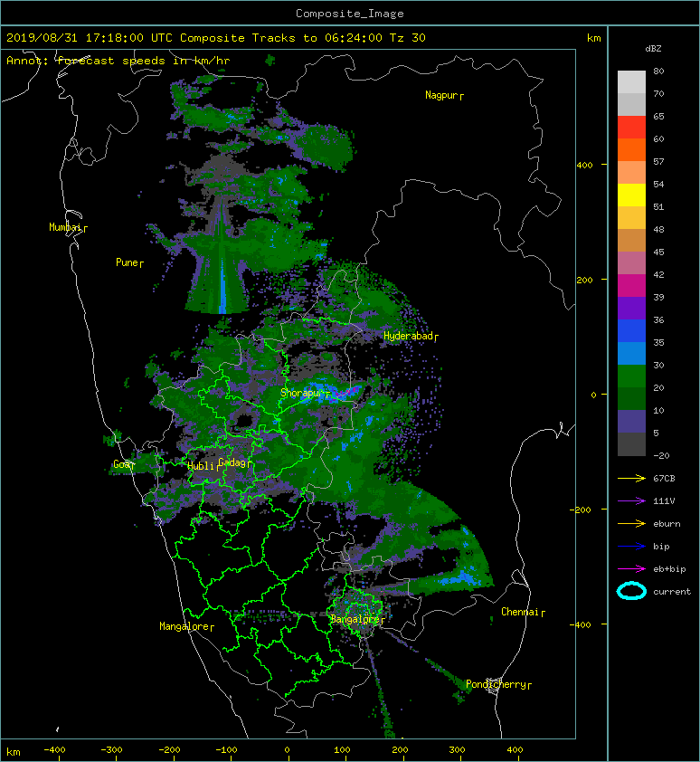This screenshot has width=700, height=762.
Task: Click the yellow 67CB arrow legend icon
Action: [631, 479]
